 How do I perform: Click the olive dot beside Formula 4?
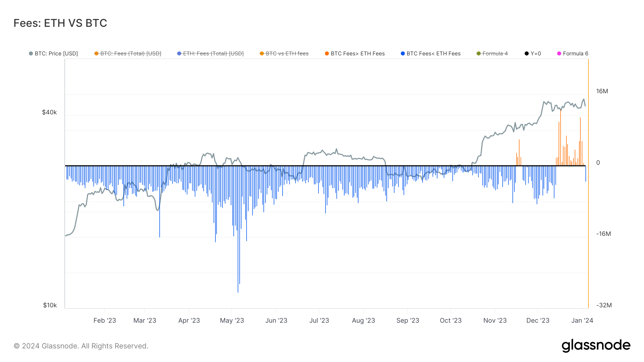[479, 54]
